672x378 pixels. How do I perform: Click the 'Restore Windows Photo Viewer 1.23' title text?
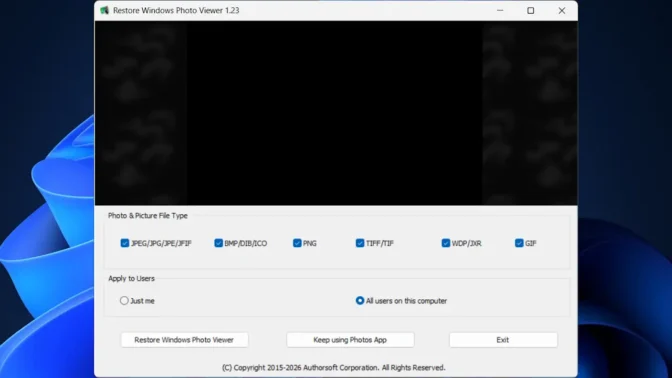point(176,10)
